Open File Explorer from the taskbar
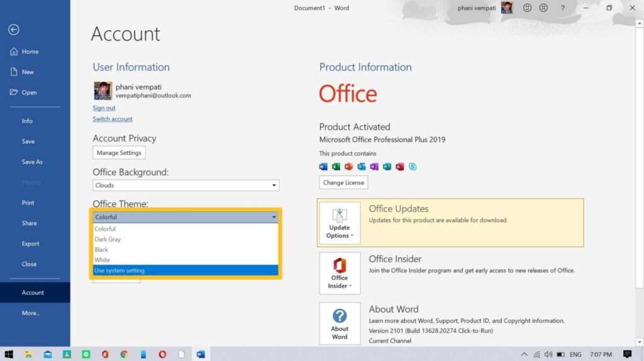The width and height of the screenshot is (644, 361). tap(28, 354)
